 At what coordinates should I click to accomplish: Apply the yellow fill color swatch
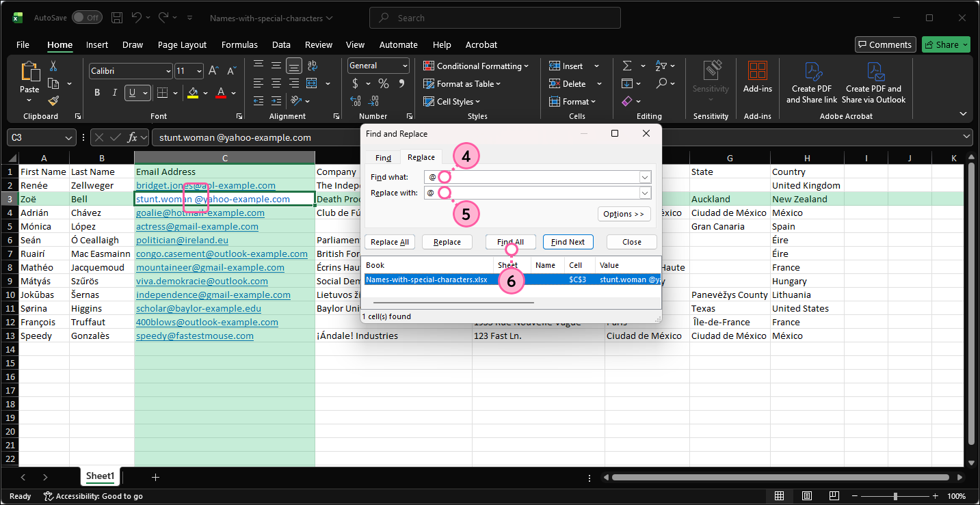(x=193, y=93)
